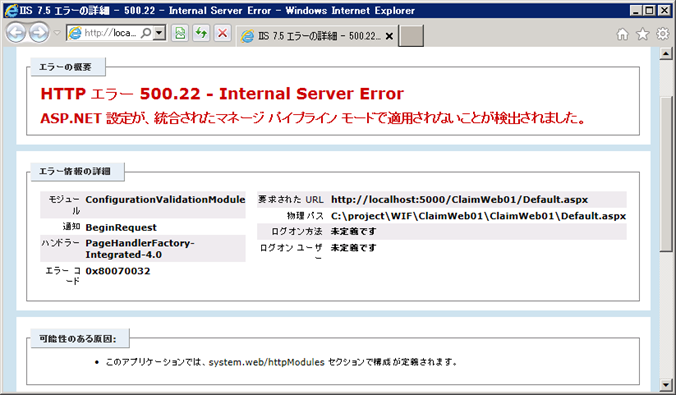Viewport: 676px width, 395px height.
Task: Click the ログオン方法 label
Action: (x=297, y=232)
